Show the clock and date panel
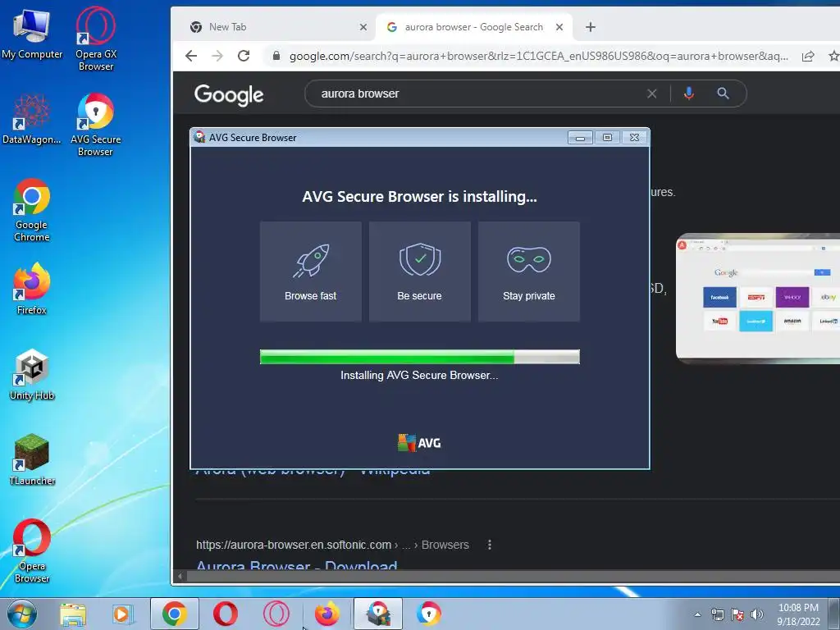 point(798,614)
